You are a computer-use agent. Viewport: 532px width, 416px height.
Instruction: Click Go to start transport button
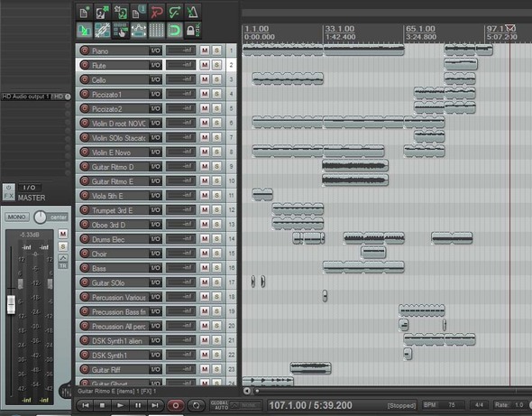coord(86,405)
